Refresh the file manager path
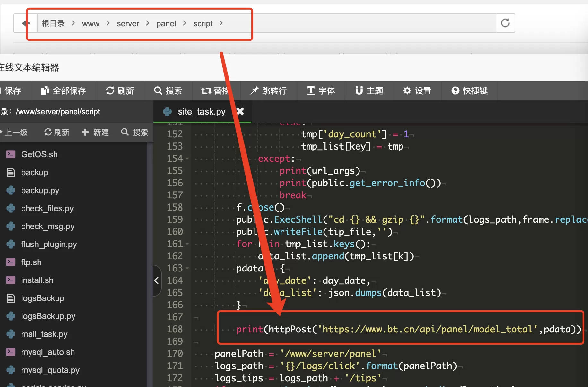Image resolution: width=588 pixels, height=387 pixels. click(506, 23)
